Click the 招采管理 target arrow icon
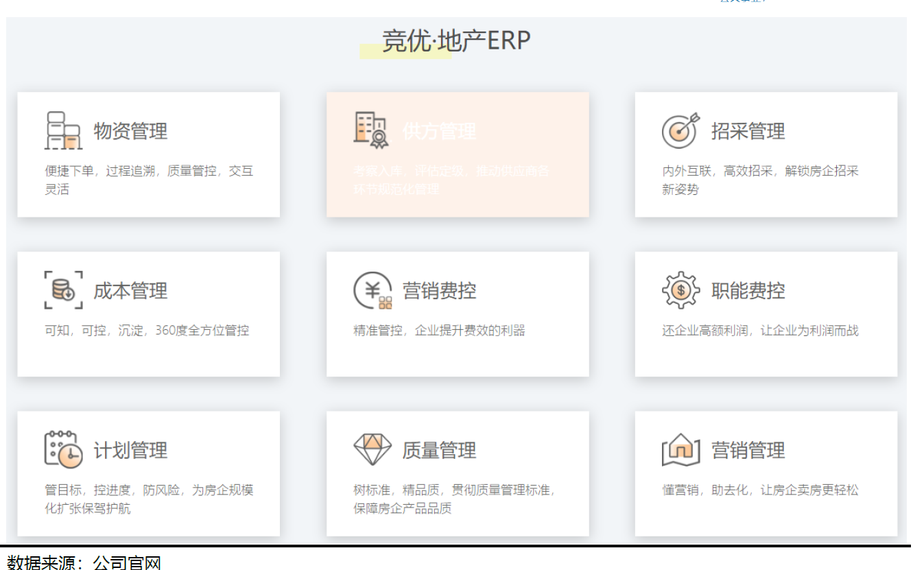Viewport: 924px width, 570px height. [680, 130]
